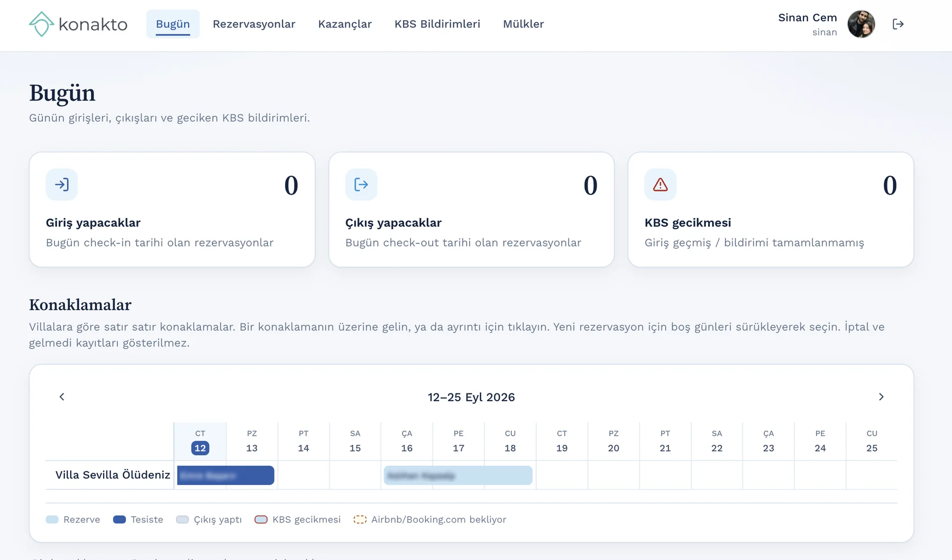Screen dimensions: 952x560
Task: Click empty day 21 cell for Villa Sevilla
Action: (665, 475)
